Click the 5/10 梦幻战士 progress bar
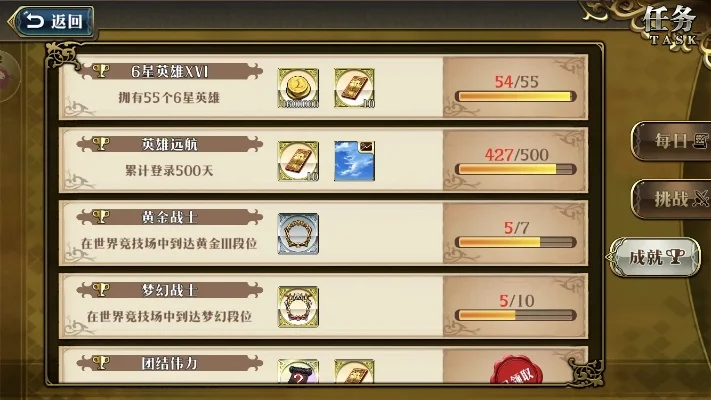This screenshot has height=400, width=711. tap(516, 315)
